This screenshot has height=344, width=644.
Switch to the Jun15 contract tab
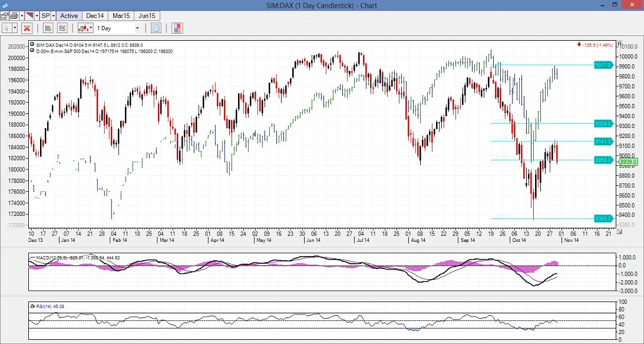click(x=147, y=15)
